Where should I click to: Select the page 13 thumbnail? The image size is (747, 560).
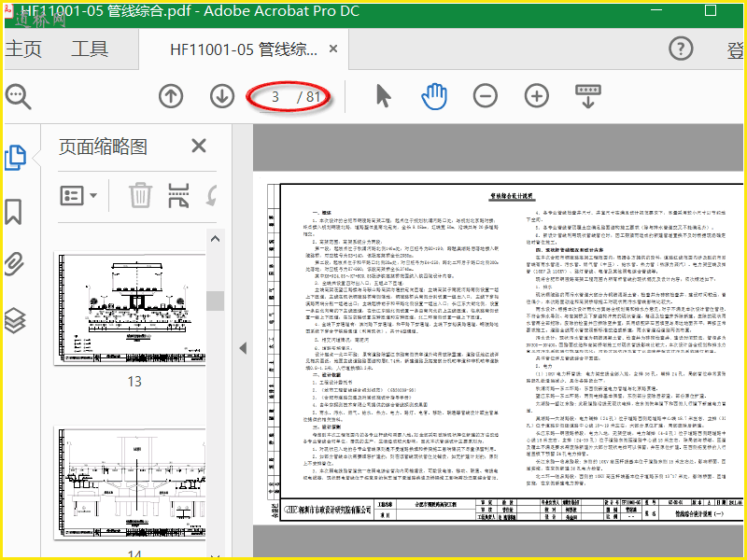[130, 309]
